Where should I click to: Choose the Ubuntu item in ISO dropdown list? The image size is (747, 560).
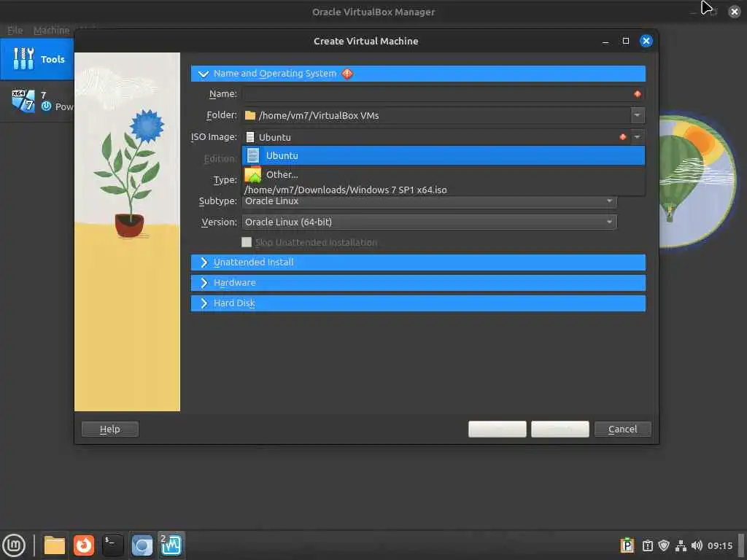[443, 156]
